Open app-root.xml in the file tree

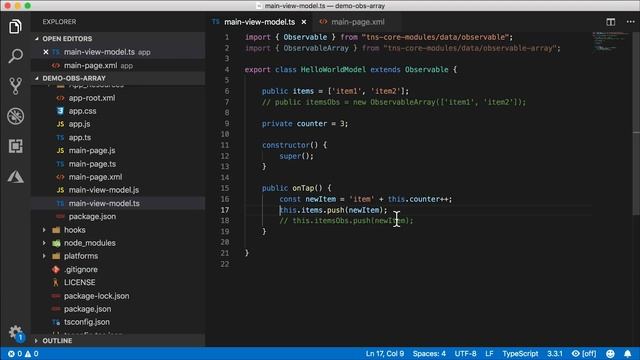(91, 98)
